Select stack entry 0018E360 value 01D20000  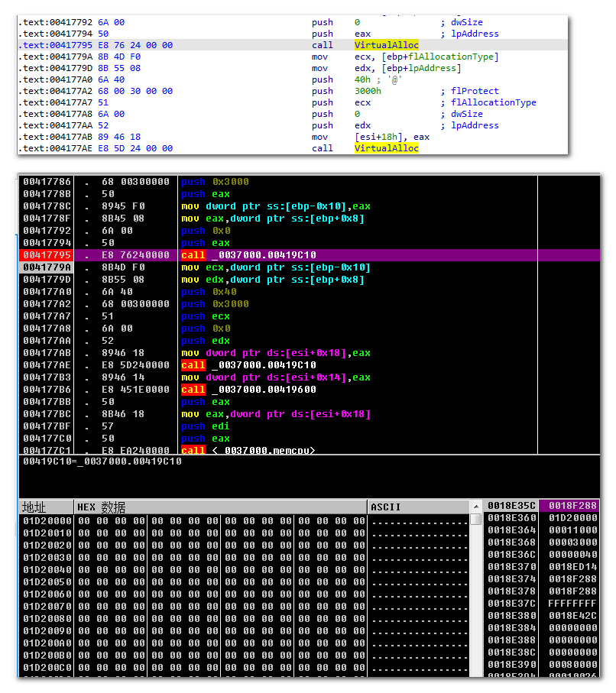(x=542, y=518)
